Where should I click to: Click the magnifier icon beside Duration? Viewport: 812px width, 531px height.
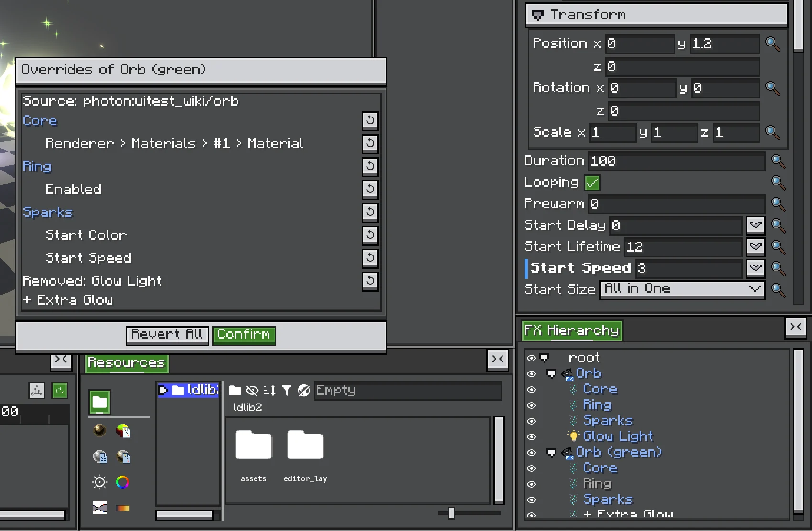779,161
